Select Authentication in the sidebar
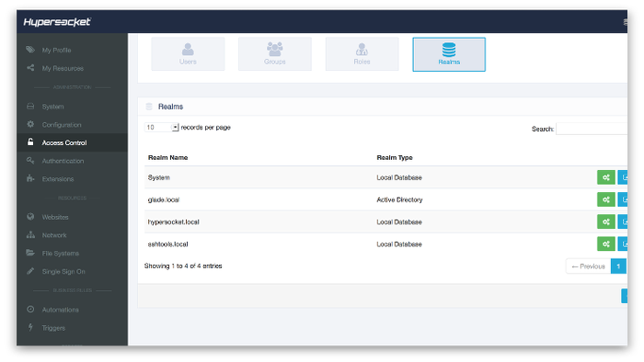The width and height of the screenshot is (644, 362). click(x=63, y=161)
